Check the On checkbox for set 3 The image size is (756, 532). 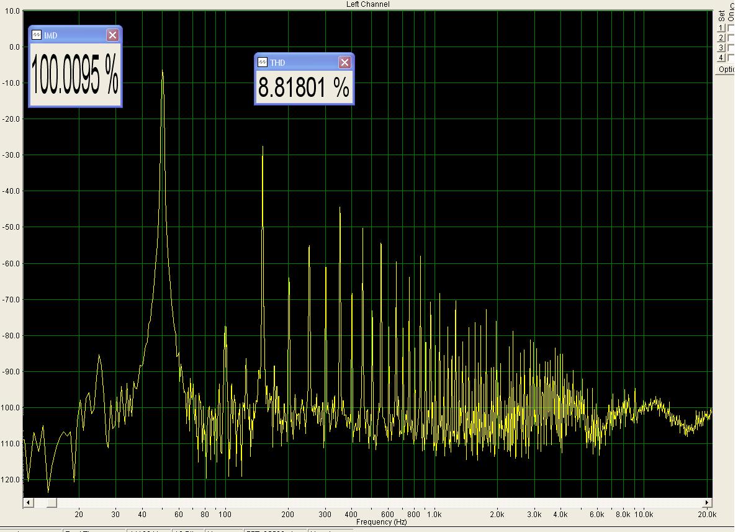[731, 48]
